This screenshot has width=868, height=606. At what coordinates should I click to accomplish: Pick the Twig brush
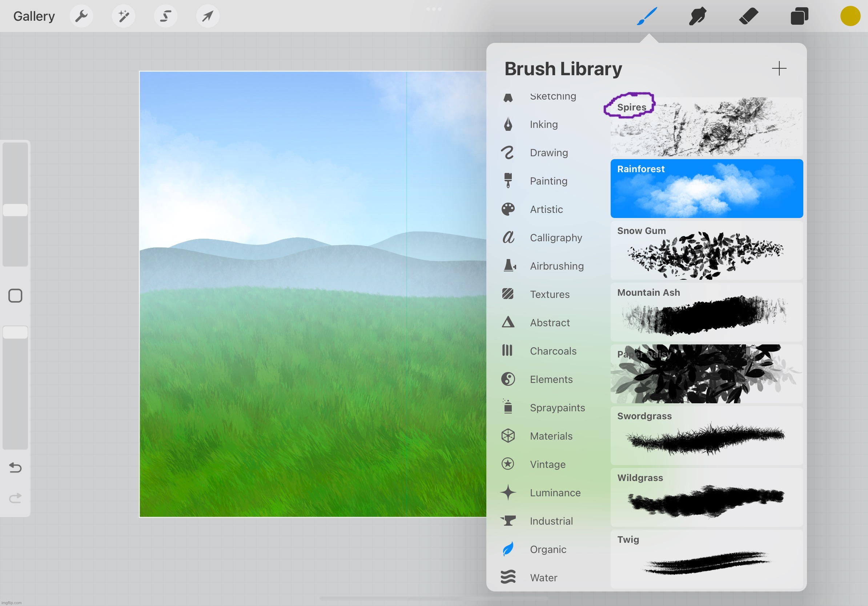pos(707,559)
